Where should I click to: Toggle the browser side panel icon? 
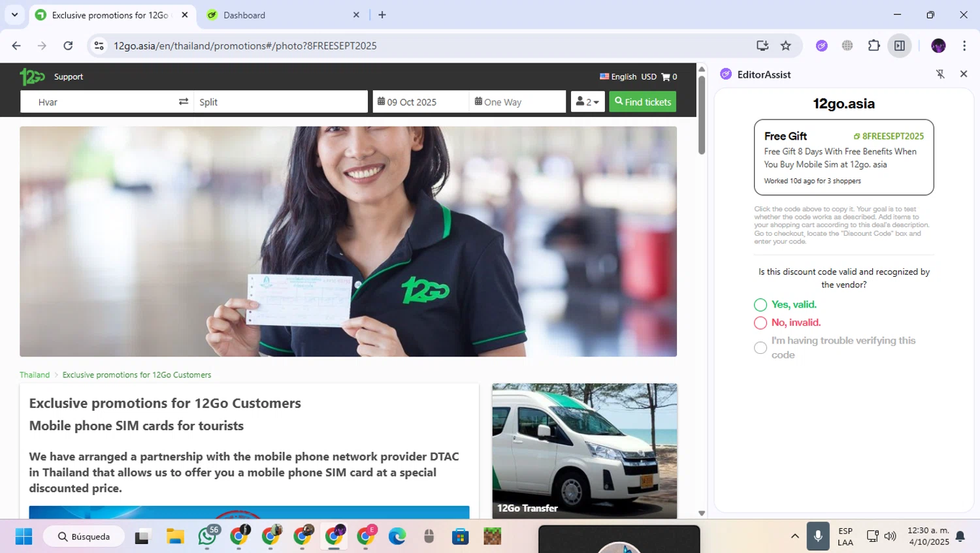point(900,46)
